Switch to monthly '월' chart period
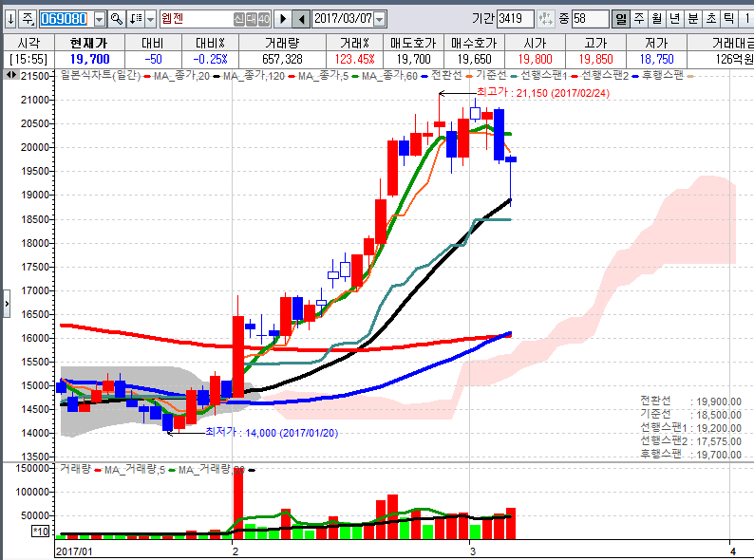This screenshot has width=754, height=560. click(656, 18)
